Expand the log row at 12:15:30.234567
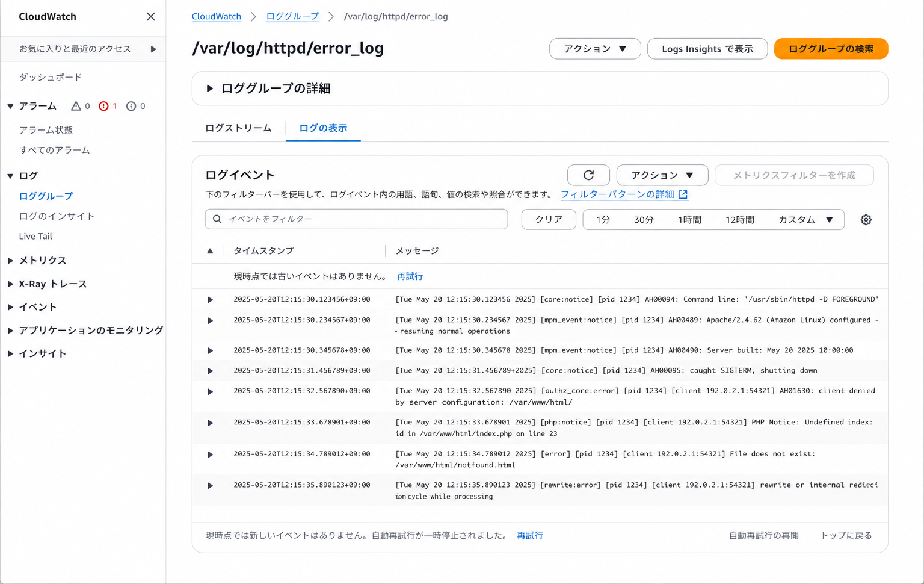This screenshot has height=584, width=924. coord(210,320)
